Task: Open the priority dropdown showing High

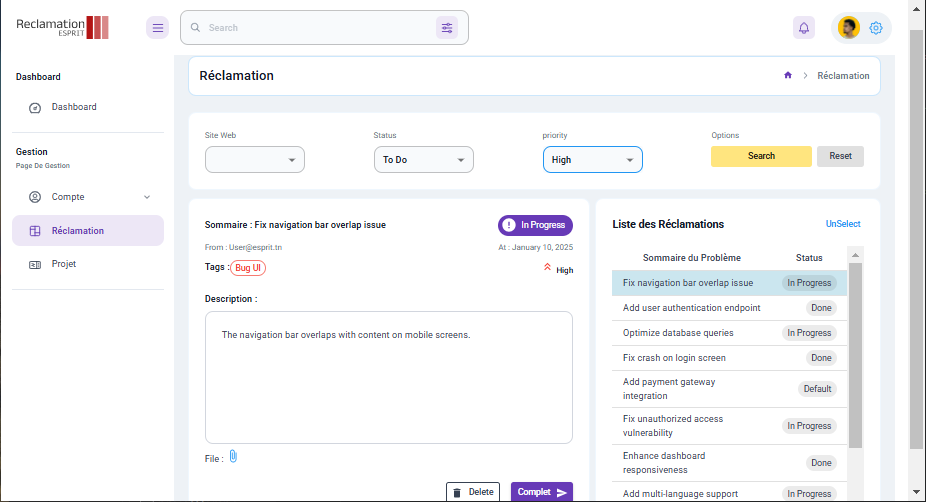Action: [592, 159]
